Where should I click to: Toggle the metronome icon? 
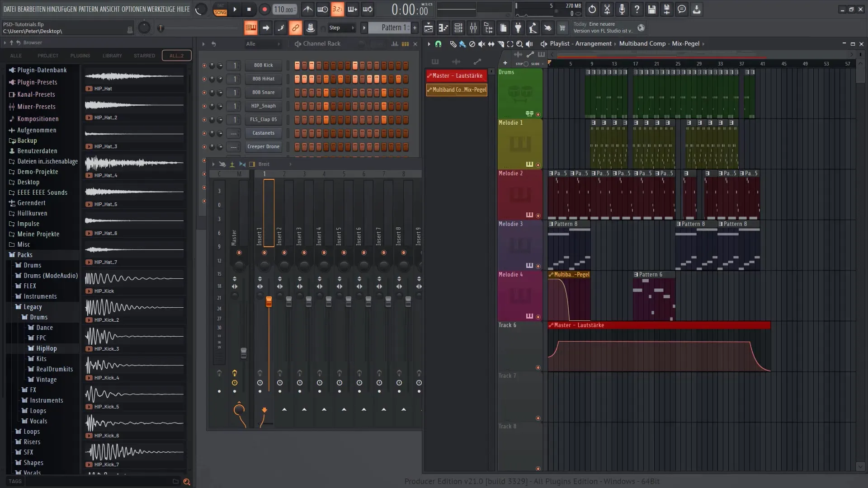click(x=308, y=9)
